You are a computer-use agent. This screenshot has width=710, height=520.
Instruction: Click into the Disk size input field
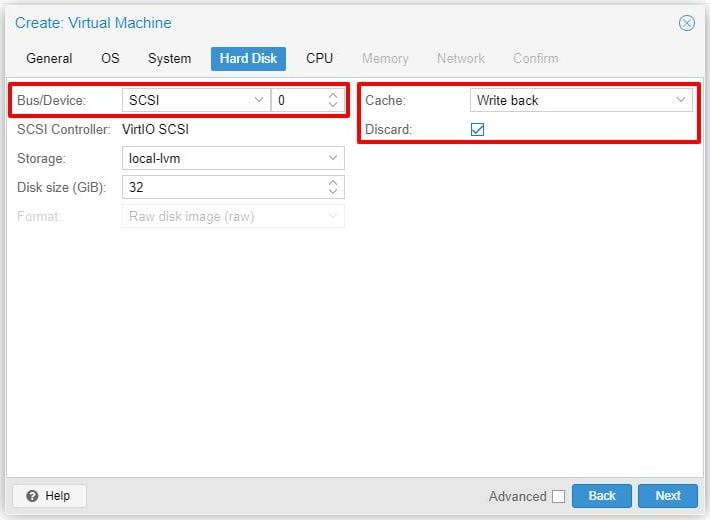coord(222,187)
